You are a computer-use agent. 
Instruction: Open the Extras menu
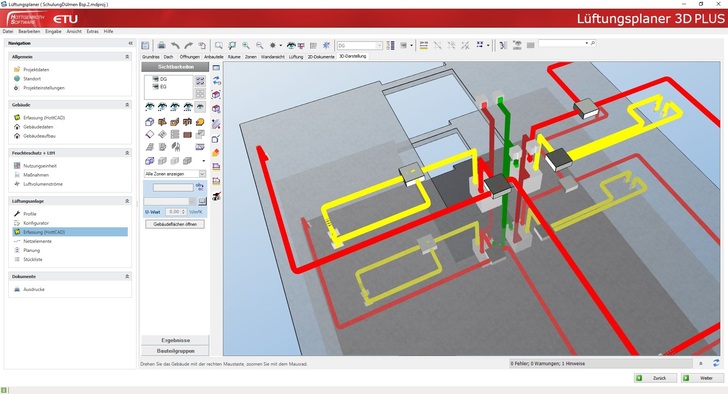92,32
